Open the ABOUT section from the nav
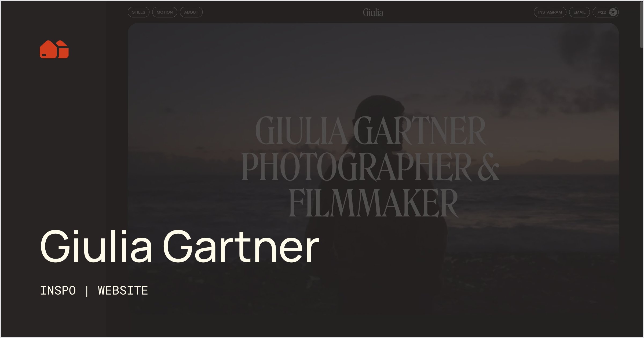Viewport: 644px width, 338px height. [x=191, y=12]
